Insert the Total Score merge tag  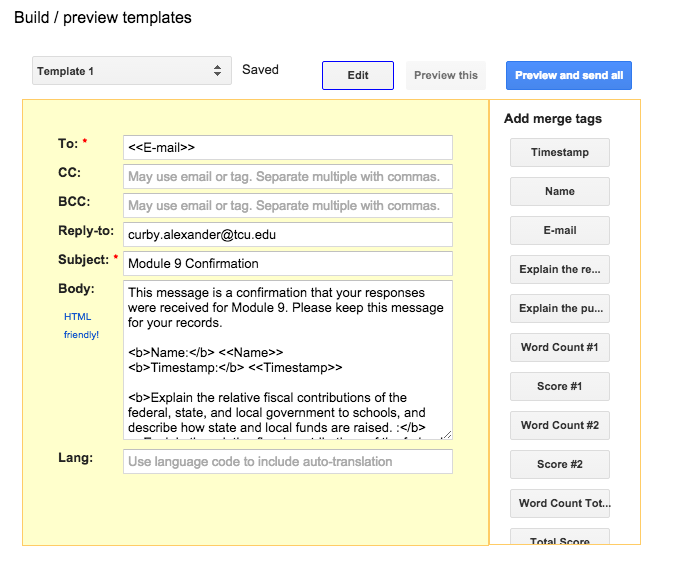[x=560, y=537]
